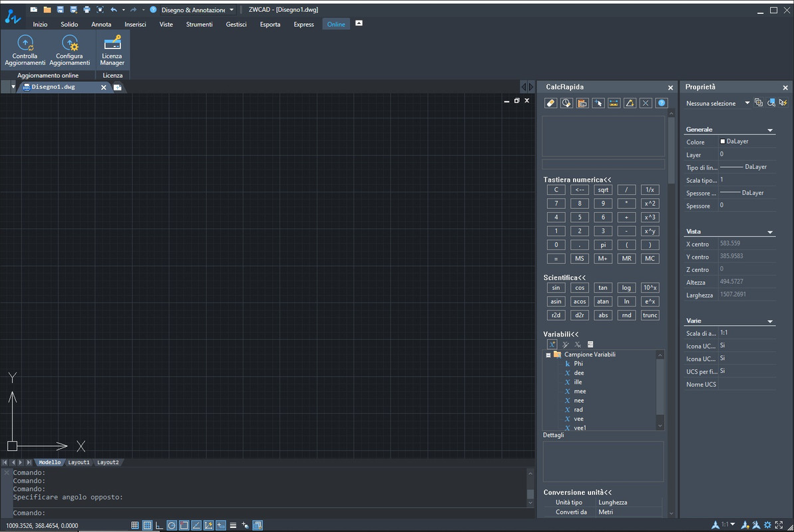This screenshot has width=794, height=532.
Task: Undo the last action
Action: [x=113, y=9]
